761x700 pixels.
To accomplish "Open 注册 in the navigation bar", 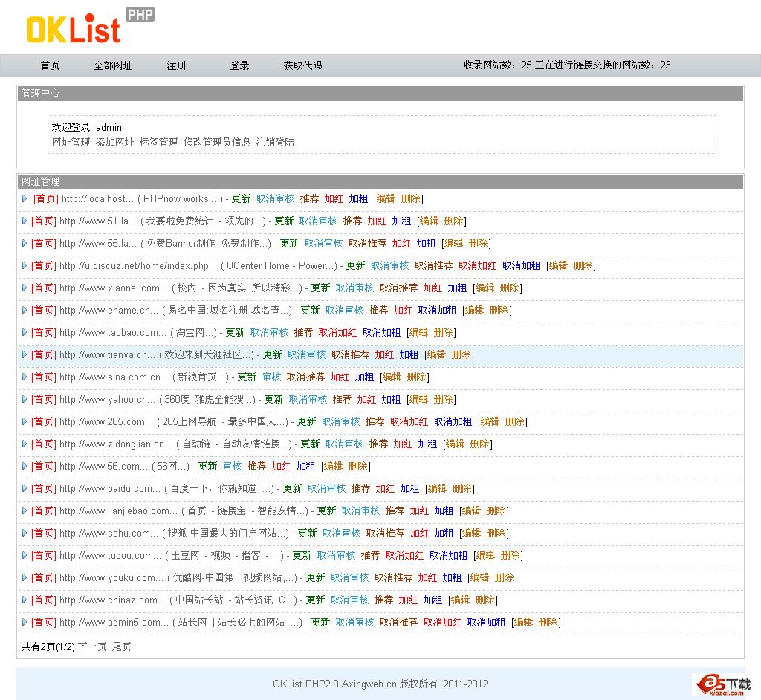I will point(176,65).
